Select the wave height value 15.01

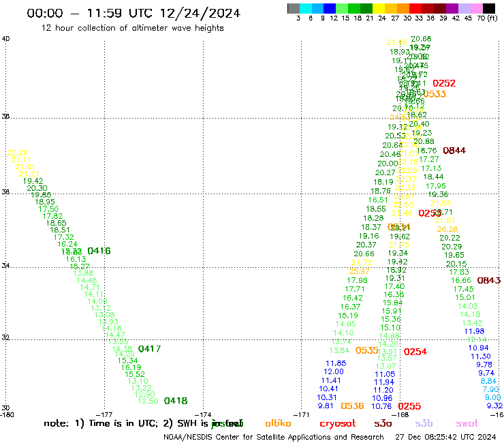coord(464,297)
